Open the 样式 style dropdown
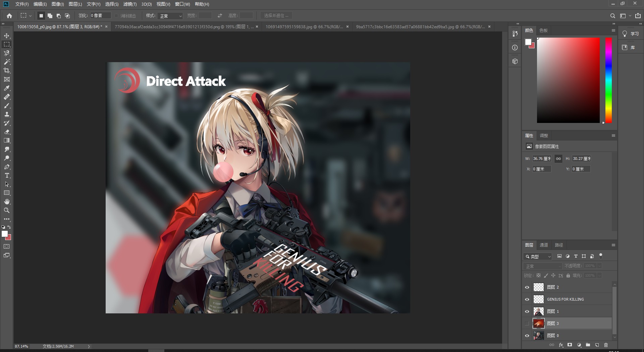The width and height of the screenshot is (644, 352). coord(170,16)
